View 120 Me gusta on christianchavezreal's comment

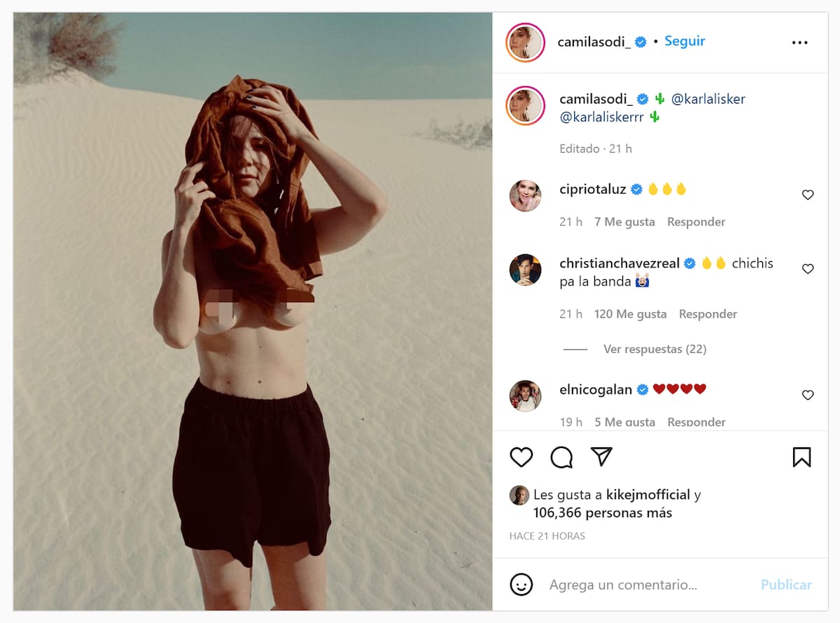pos(630,314)
